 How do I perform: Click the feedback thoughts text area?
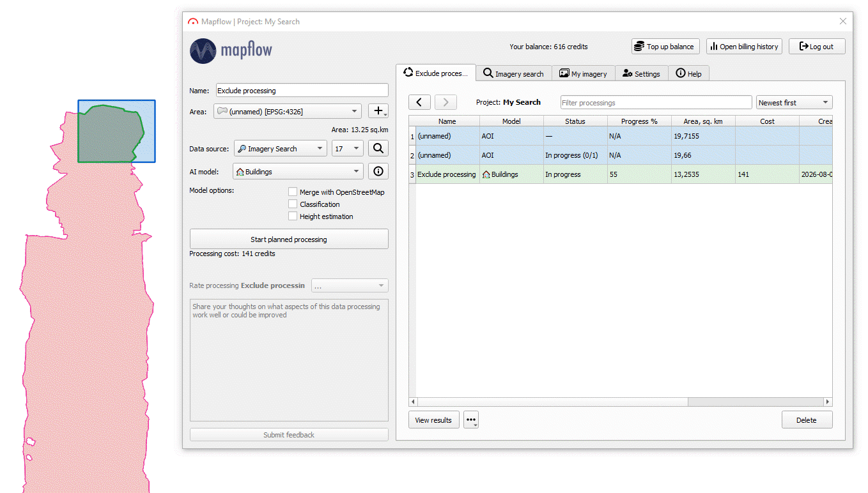coord(289,360)
